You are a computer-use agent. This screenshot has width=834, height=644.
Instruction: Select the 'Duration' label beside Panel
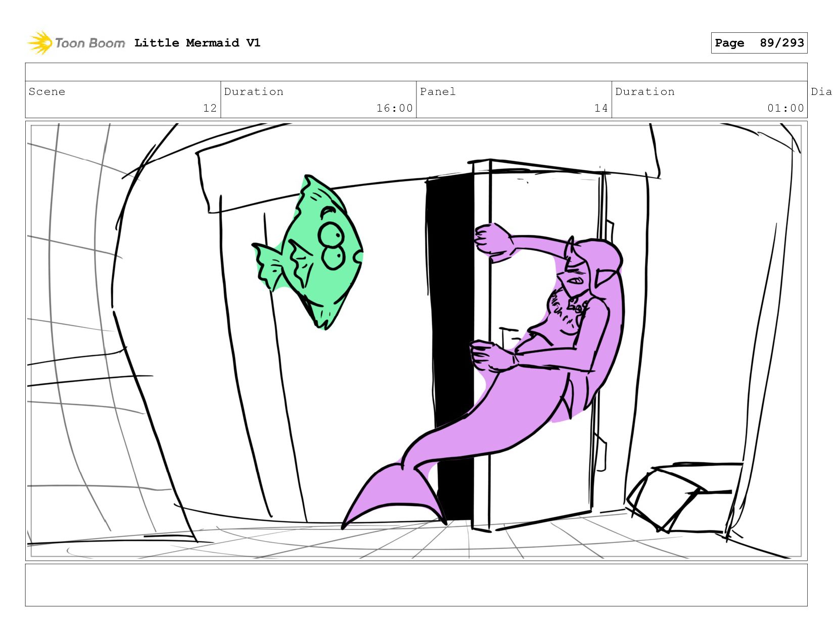(x=645, y=91)
